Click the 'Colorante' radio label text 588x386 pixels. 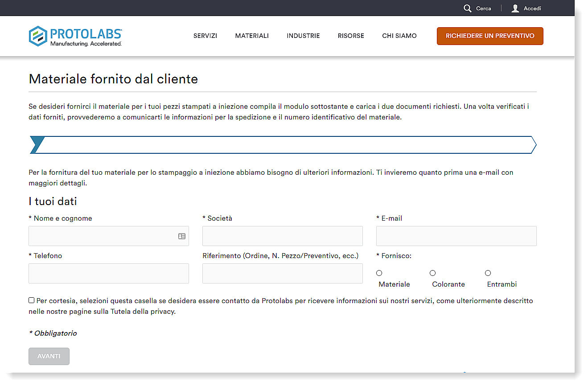click(448, 284)
